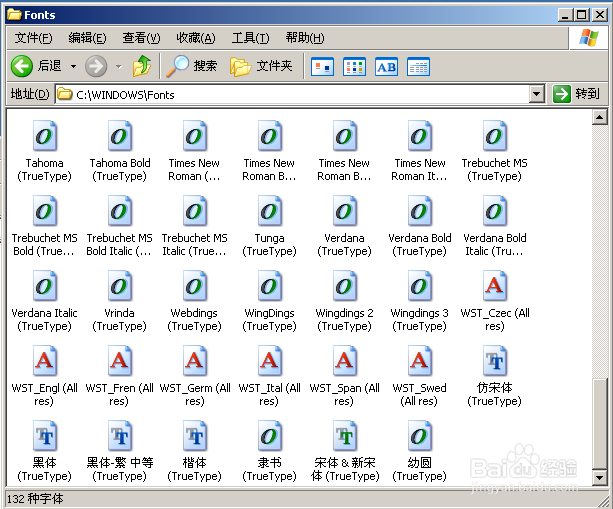Screen dimensions: 613x509
Task: Select the Trebuchet MS (TrueType) font
Action: 495,136
